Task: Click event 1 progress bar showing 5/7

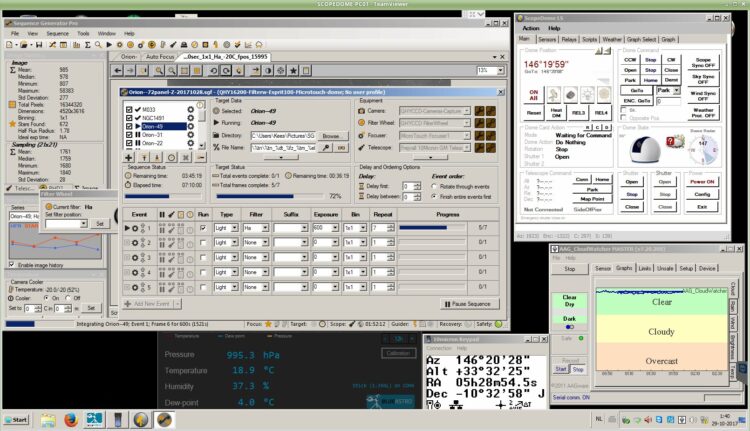Action: click(x=432, y=228)
